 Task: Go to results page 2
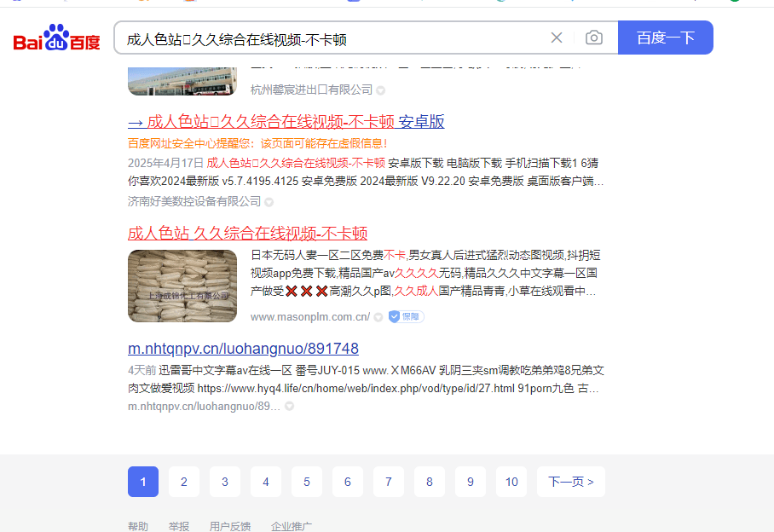[x=184, y=482]
